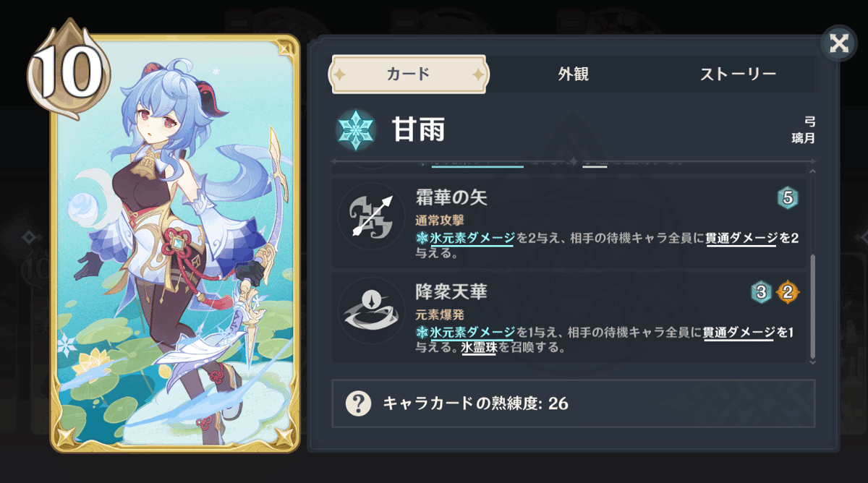
Task: Click the question mark proficiency help icon
Action: click(358, 403)
